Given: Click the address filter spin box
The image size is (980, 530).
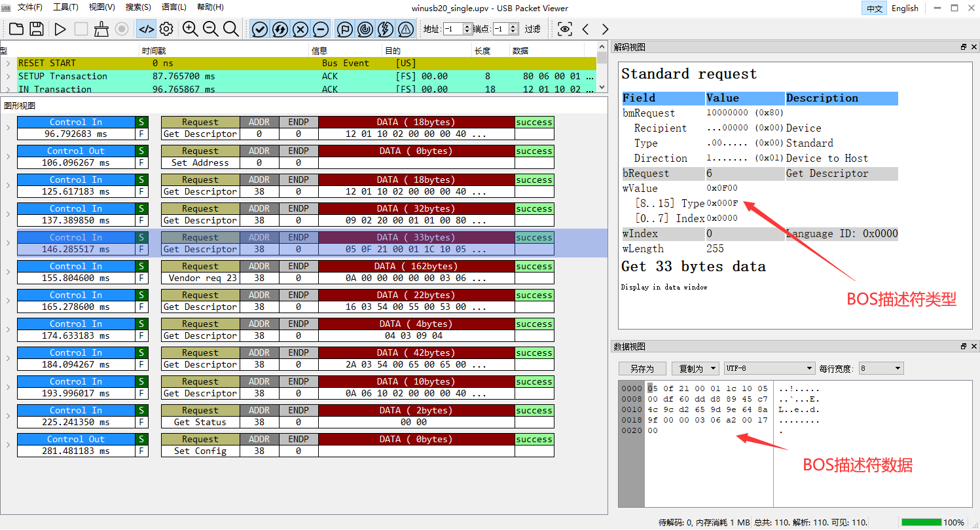Looking at the screenshot, I should point(457,29).
